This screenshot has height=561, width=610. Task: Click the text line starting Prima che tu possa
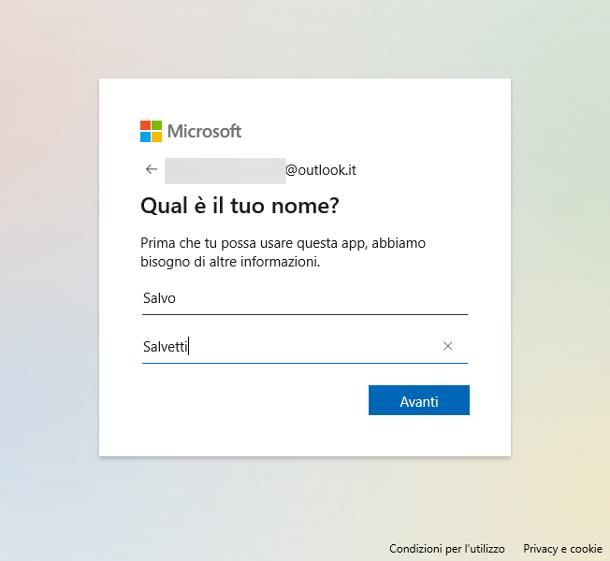click(283, 243)
